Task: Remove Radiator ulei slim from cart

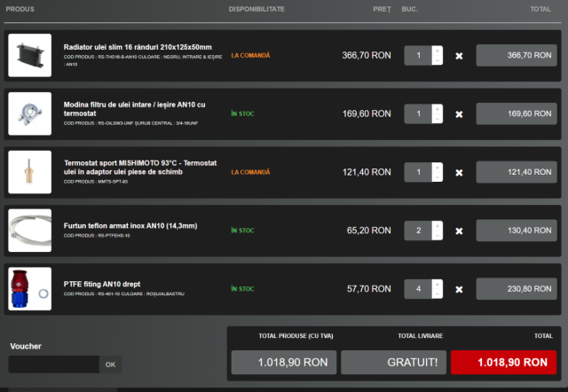Action: [459, 56]
